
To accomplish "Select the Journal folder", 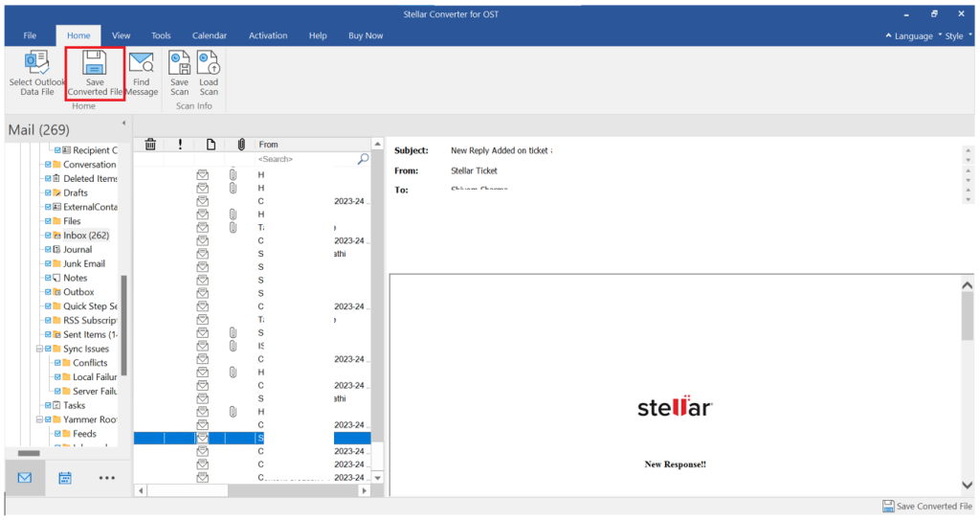I will 78,249.
